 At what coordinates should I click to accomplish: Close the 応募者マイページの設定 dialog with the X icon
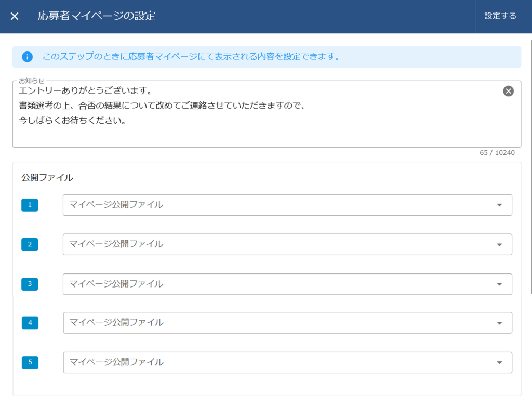coord(15,16)
